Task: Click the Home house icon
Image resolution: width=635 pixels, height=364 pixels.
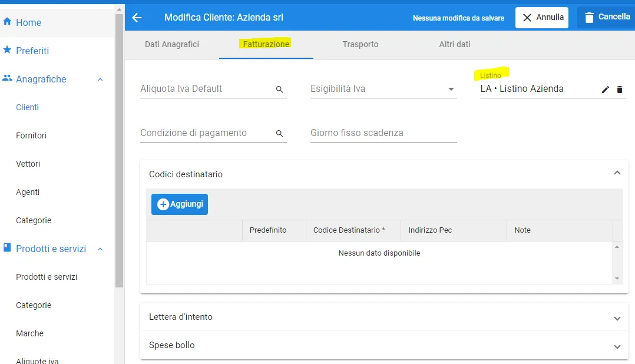Action: (7, 21)
